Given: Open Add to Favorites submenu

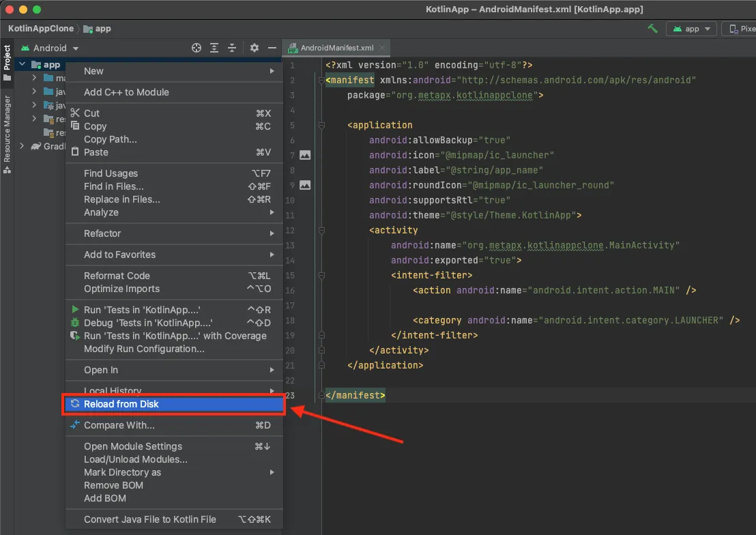Looking at the screenshot, I should click(174, 255).
